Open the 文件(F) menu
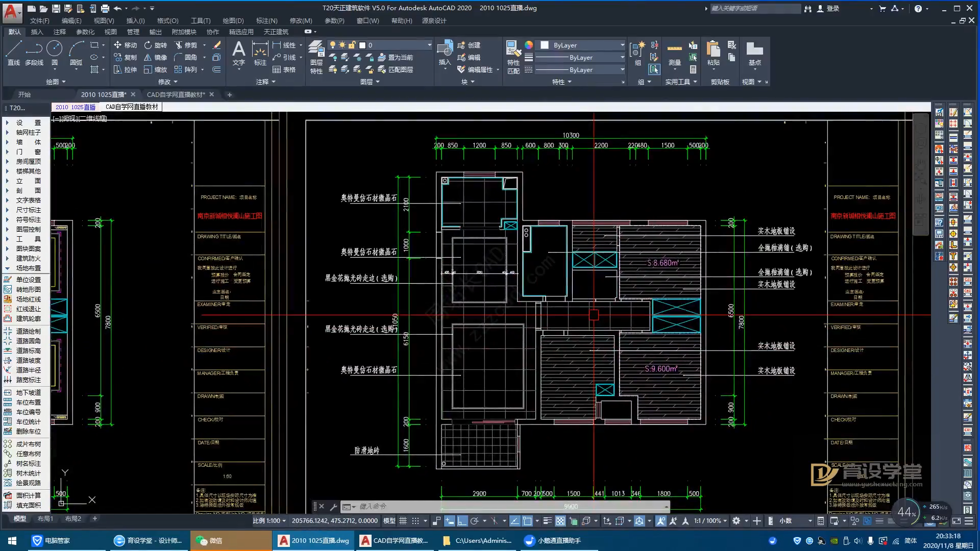Screen dimensions: 980x551 coord(39,20)
